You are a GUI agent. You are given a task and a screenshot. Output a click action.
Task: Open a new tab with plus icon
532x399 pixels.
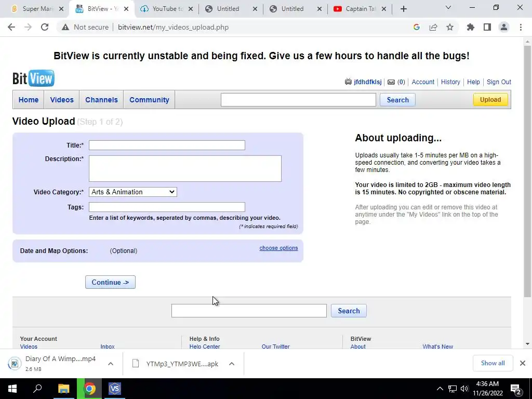[x=403, y=9]
